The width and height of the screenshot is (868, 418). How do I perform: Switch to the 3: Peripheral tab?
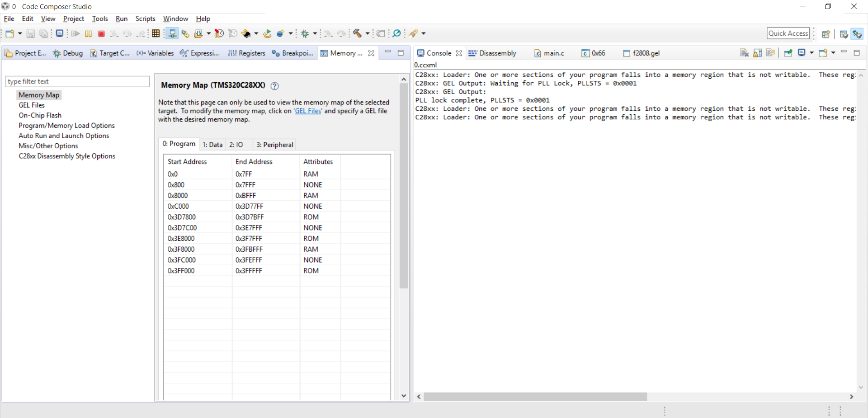click(274, 145)
